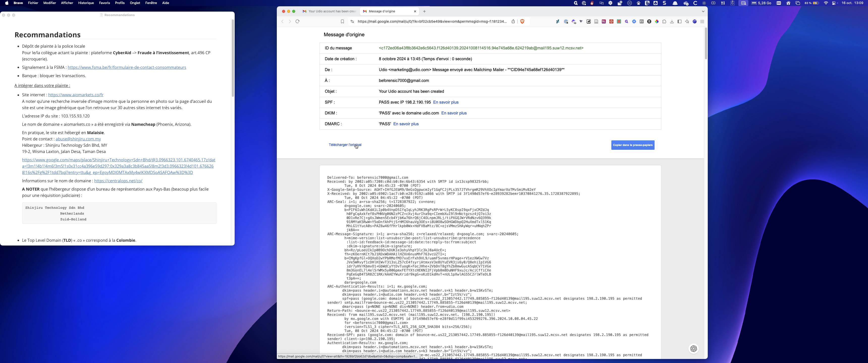Viewport: 868px width, 363px height.
Task: Expand the tab search chevron
Action: pos(703,11)
